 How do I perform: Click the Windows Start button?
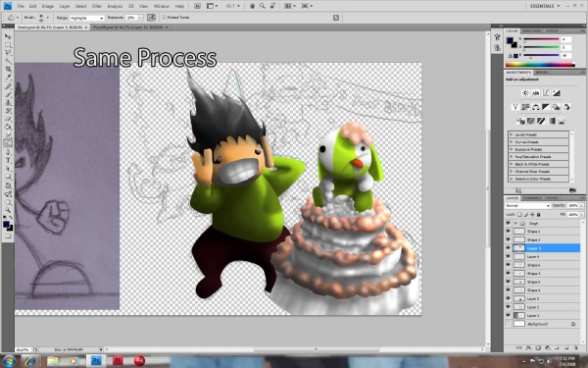pos(8,361)
